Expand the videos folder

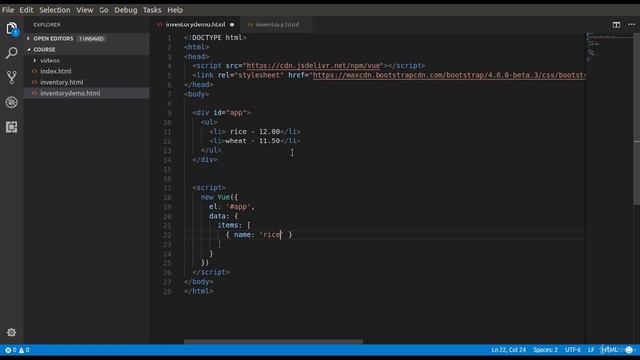click(x=50, y=60)
